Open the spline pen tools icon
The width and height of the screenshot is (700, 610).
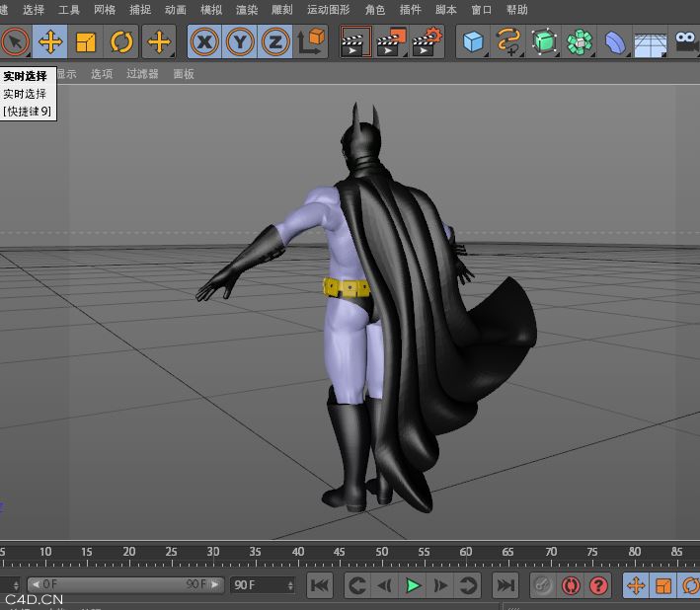coord(508,42)
